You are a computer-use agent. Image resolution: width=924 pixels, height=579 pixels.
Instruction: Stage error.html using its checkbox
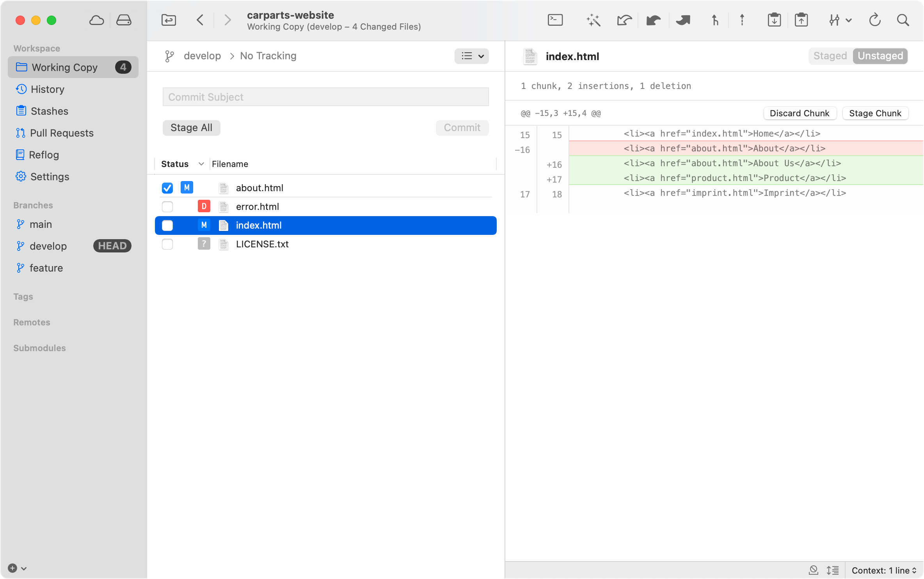(x=167, y=207)
